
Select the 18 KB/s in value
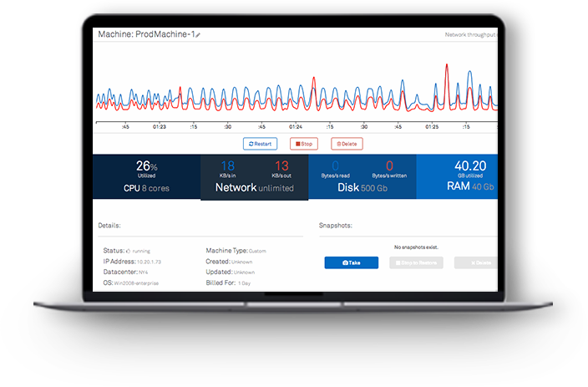(228, 169)
